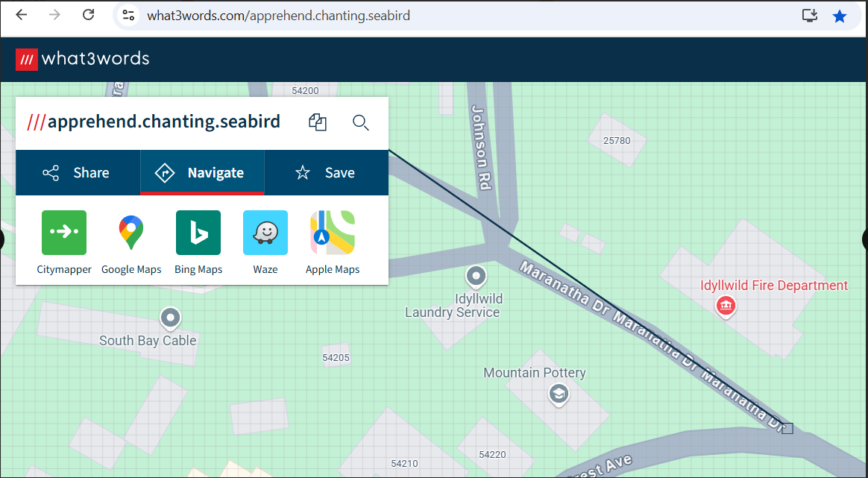Click the Citymapper label
This screenshot has width=868, height=478.
point(64,270)
